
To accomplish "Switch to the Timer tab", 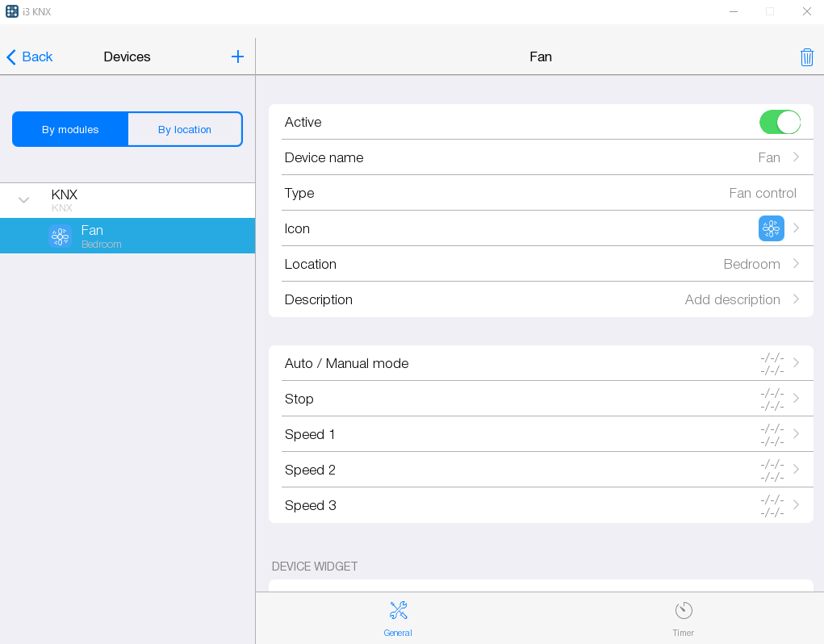I will click(x=683, y=618).
